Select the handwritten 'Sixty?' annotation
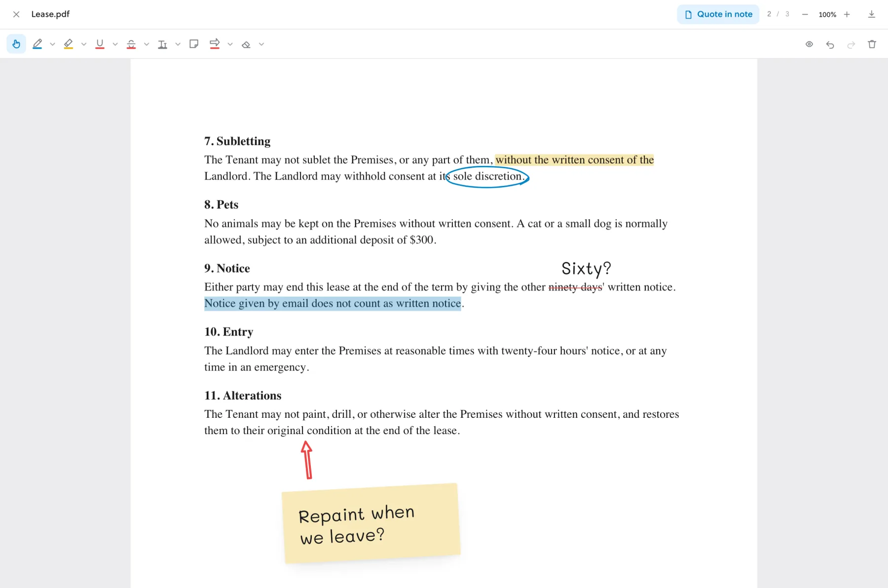888x588 pixels. tap(586, 268)
